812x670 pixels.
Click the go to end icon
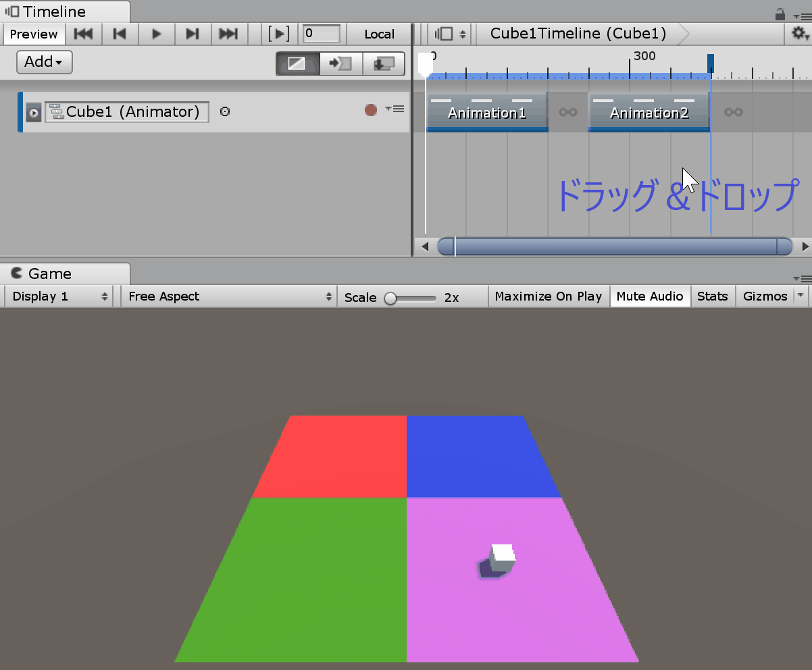[229, 34]
